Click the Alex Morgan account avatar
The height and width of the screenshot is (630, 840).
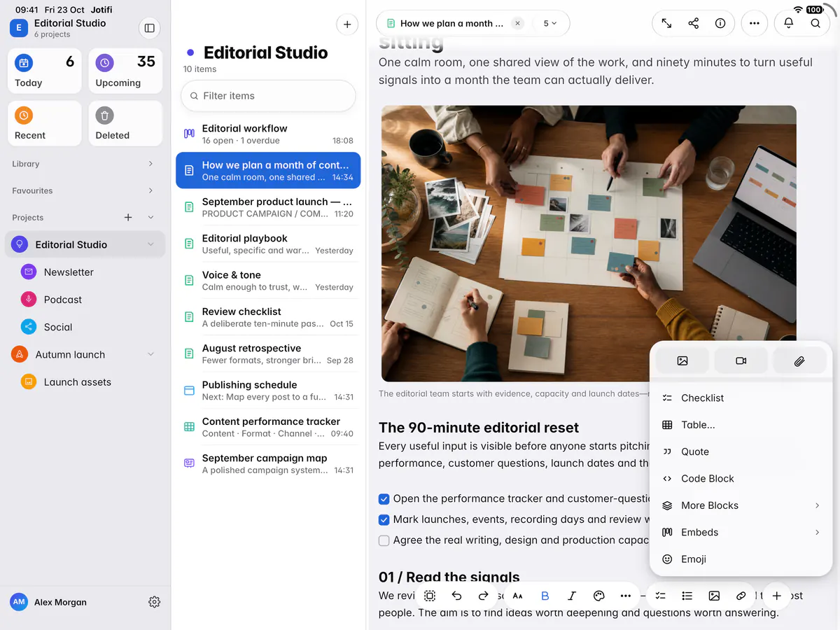tap(19, 602)
